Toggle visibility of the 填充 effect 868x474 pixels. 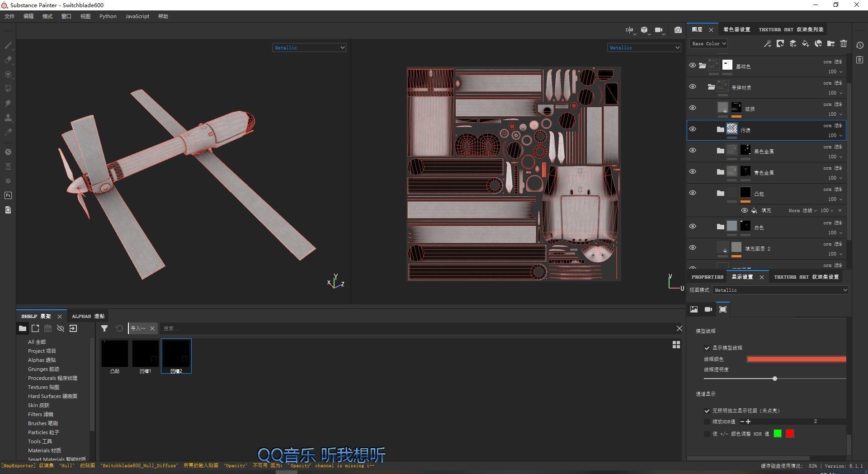744,211
